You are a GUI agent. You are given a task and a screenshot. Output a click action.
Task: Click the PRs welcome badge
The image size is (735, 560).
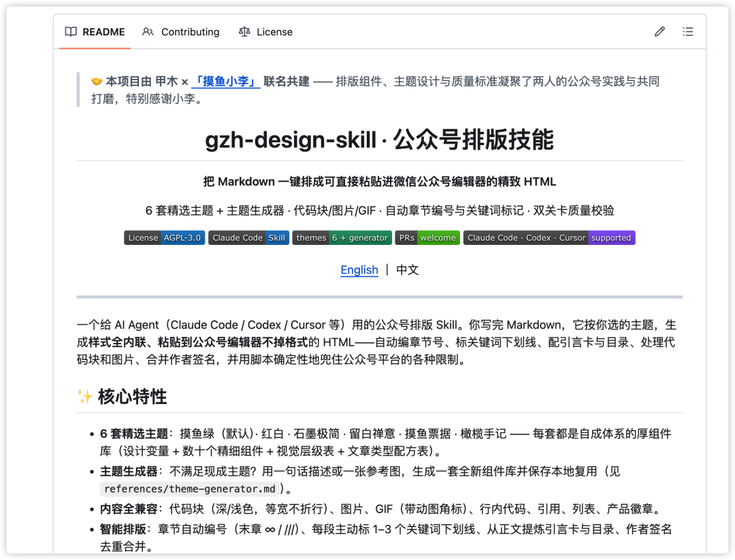click(427, 237)
